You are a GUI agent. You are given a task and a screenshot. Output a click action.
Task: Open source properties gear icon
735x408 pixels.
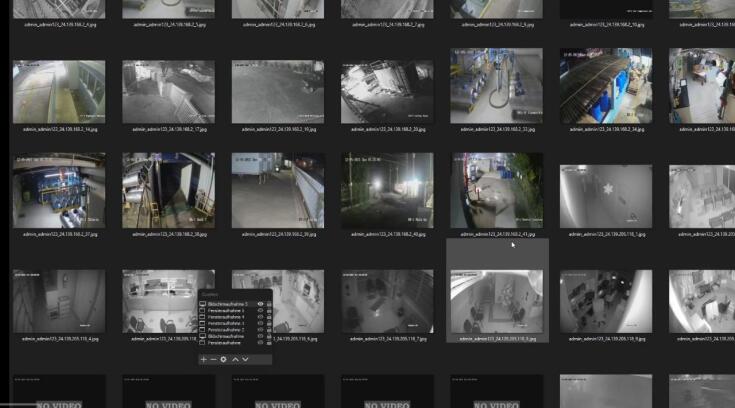224,359
